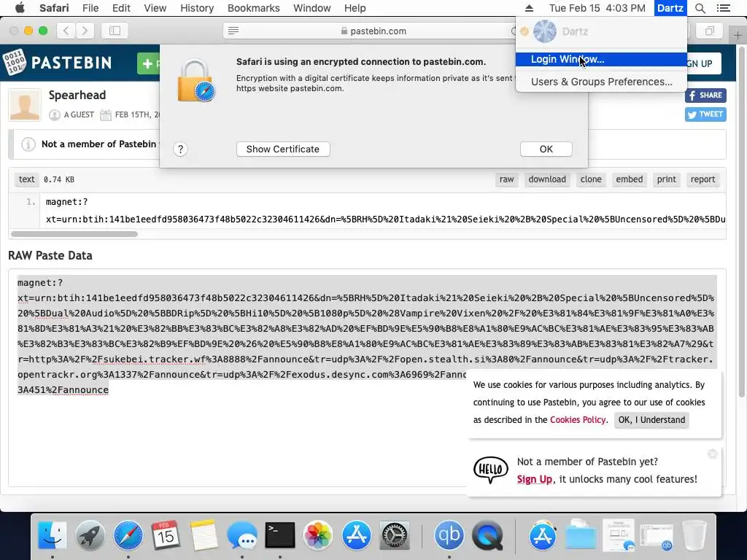Viewport: 747px width, 560px height.
Task: Open Terminal from the Dock
Action: point(280,535)
